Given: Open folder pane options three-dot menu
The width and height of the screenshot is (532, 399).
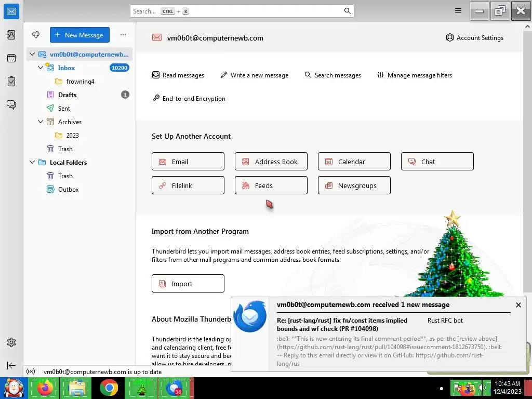Looking at the screenshot, I should click(123, 35).
